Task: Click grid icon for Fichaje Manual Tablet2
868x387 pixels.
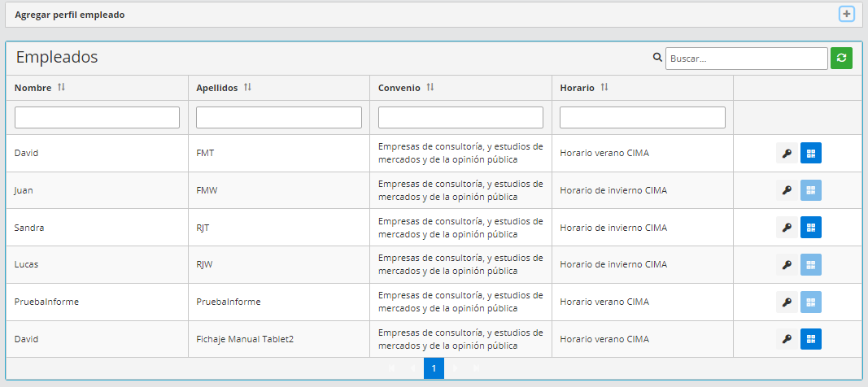Action: click(811, 339)
